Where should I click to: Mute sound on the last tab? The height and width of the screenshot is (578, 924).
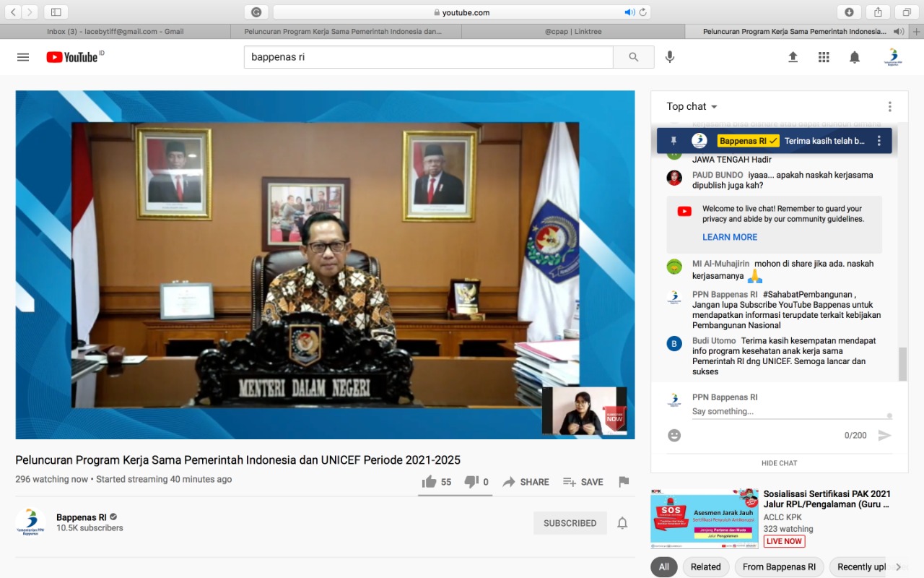point(899,32)
